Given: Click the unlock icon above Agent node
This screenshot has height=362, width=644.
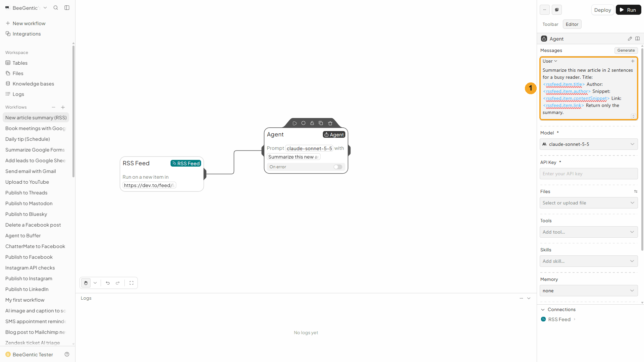Looking at the screenshot, I should tap(312, 123).
